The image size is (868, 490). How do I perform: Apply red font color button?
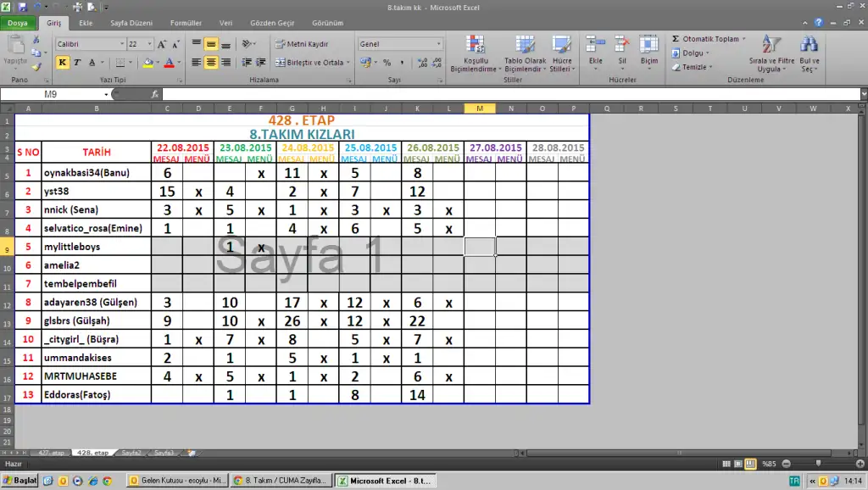pyautogui.click(x=170, y=63)
